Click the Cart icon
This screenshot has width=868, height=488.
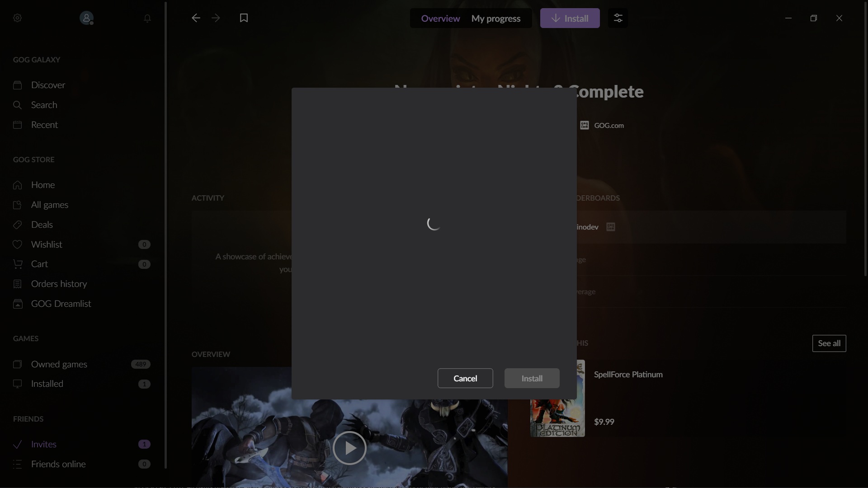coord(17,264)
